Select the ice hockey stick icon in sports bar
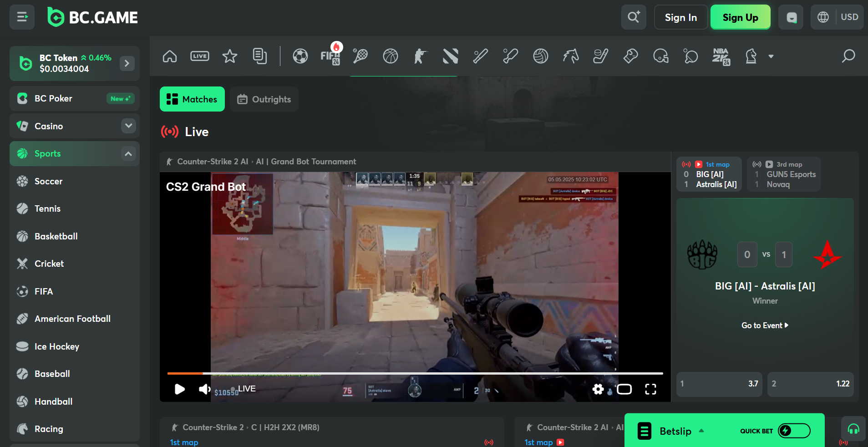The height and width of the screenshot is (447, 868). pos(601,56)
